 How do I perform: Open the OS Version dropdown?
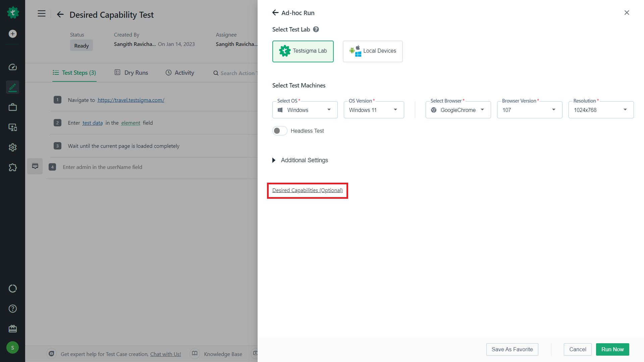[x=374, y=110]
